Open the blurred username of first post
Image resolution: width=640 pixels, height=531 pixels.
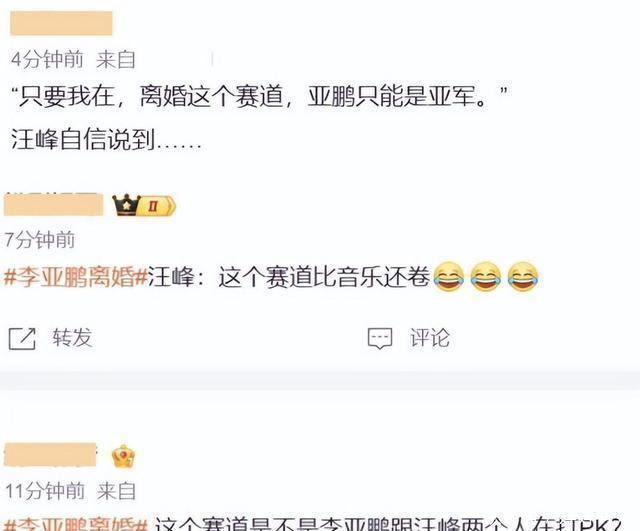(x=61, y=24)
